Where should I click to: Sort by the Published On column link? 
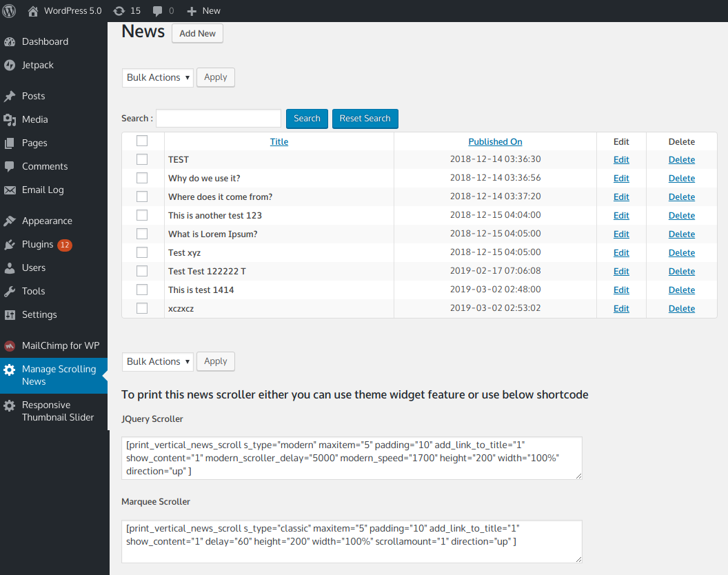(495, 141)
